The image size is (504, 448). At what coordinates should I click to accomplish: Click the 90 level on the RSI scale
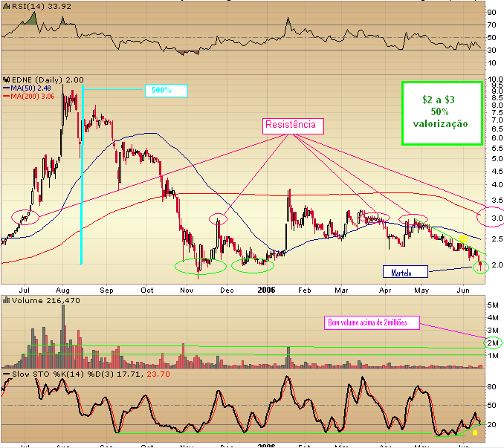(492, 13)
